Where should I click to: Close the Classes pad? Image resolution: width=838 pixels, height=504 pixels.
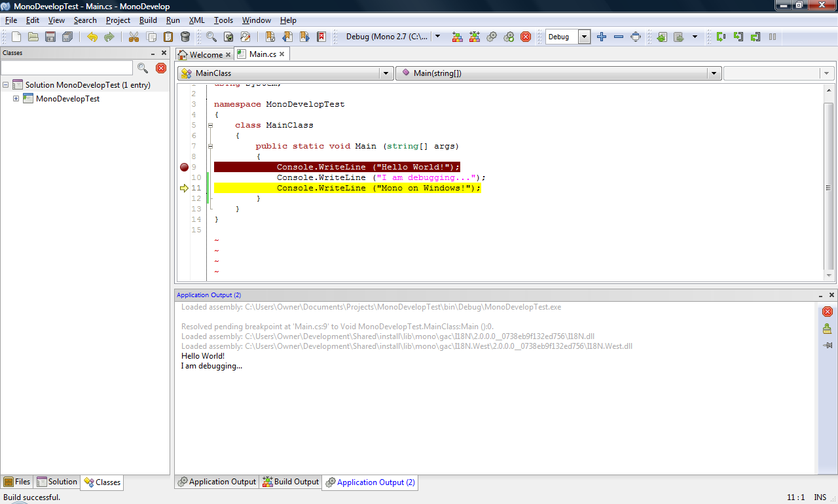[x=164, y=53]
